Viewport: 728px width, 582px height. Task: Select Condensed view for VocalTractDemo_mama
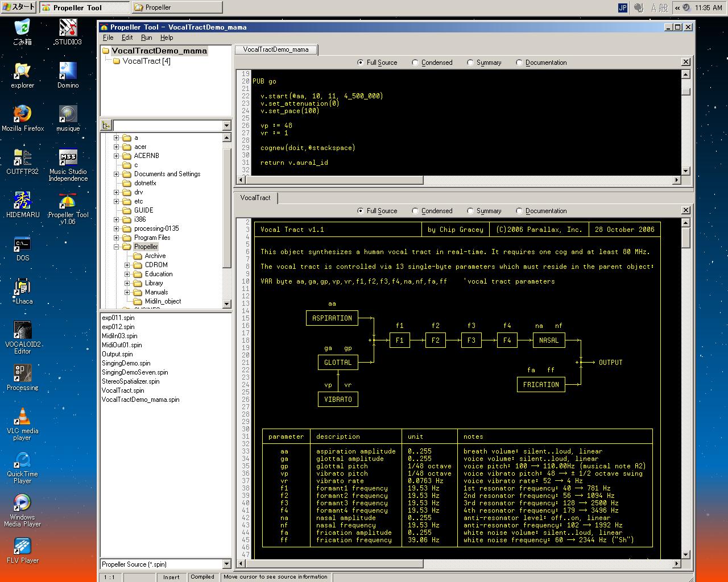[415, 63]
